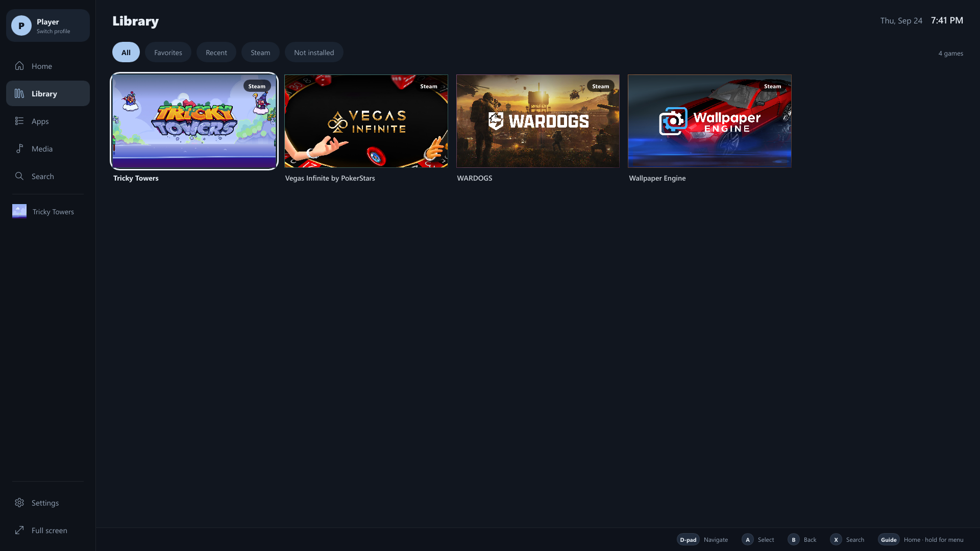
Task: Open the Tricky Towers game thumbnail
Action: coord(194,121)
